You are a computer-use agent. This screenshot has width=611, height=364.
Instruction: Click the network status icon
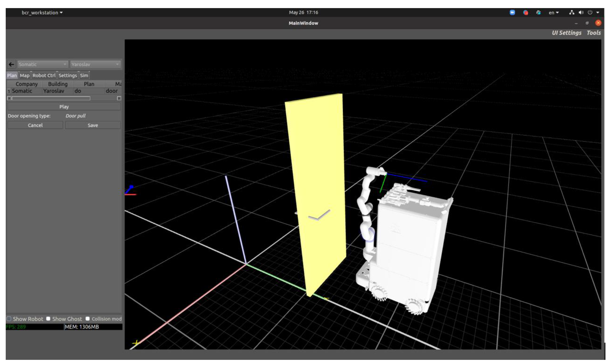[x=572, y=12]
